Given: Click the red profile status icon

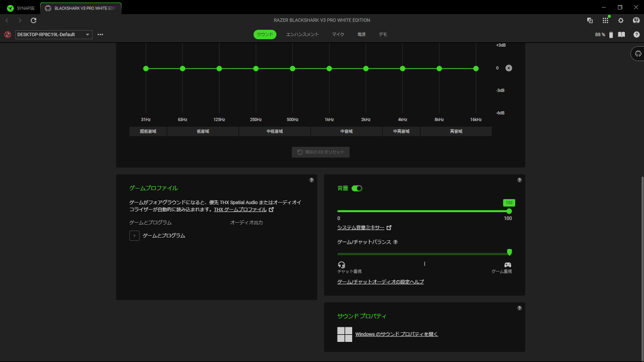Looking at the screenshot, I should 8,35.
